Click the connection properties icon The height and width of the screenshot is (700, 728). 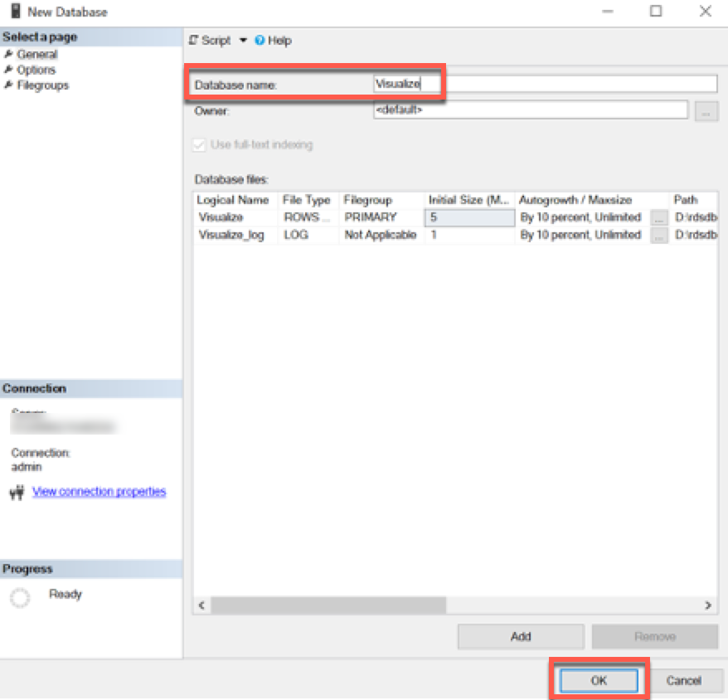click(x=17, y=493)
